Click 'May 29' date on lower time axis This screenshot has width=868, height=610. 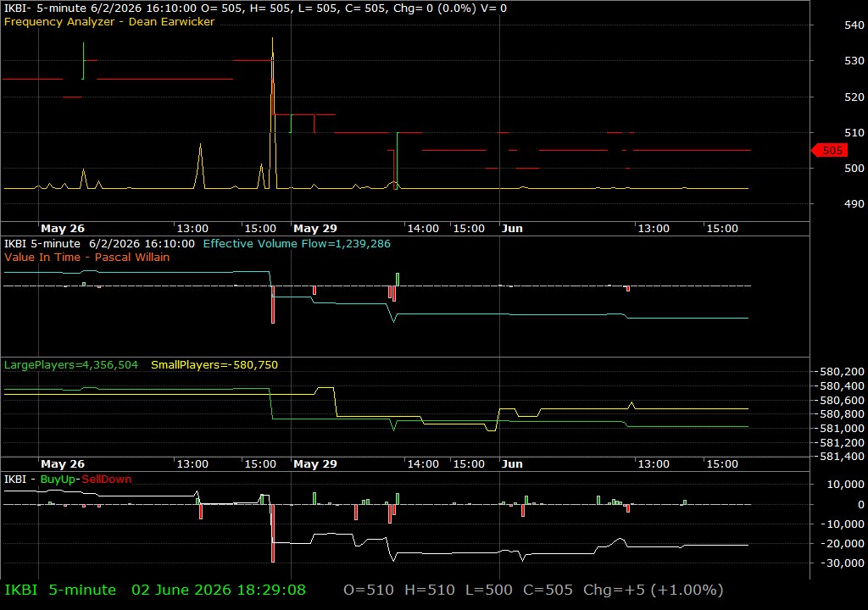pos(315,464)
